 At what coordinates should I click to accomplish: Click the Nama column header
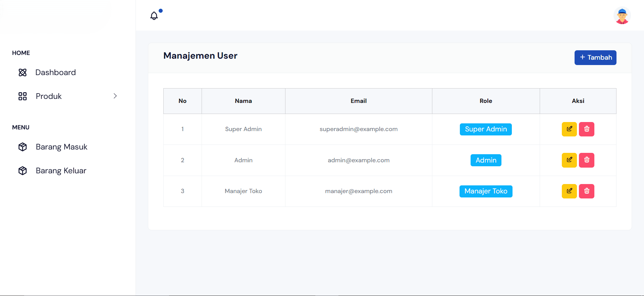click(244, 101)
